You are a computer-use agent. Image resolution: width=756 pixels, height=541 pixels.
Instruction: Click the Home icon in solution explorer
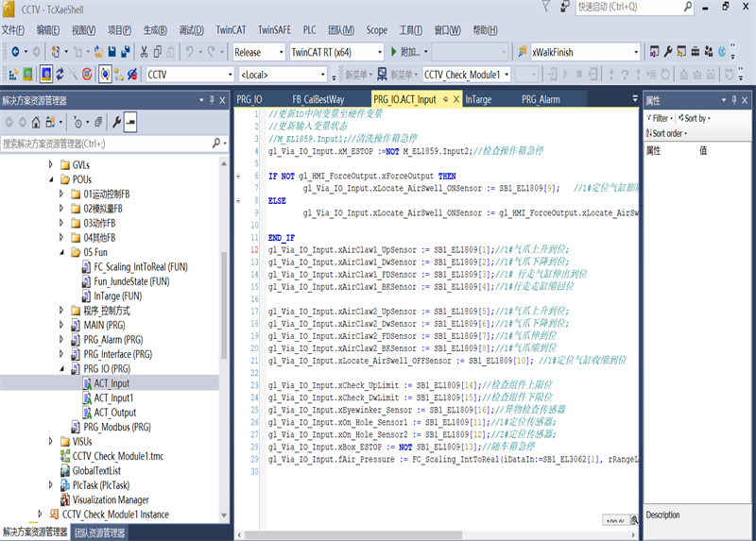click(x=36, y=121)
